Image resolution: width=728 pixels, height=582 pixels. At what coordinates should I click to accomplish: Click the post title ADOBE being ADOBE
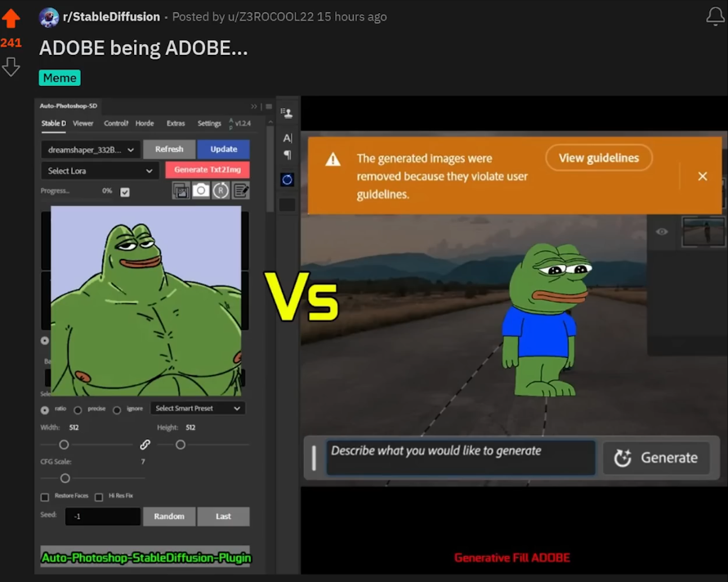click(144, 48)
